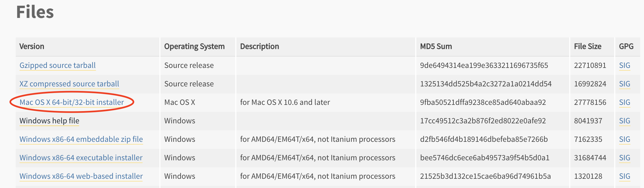Screen dimensions: 644x188
Task: Click the File Size column header
Action: [x=588, y=46]
